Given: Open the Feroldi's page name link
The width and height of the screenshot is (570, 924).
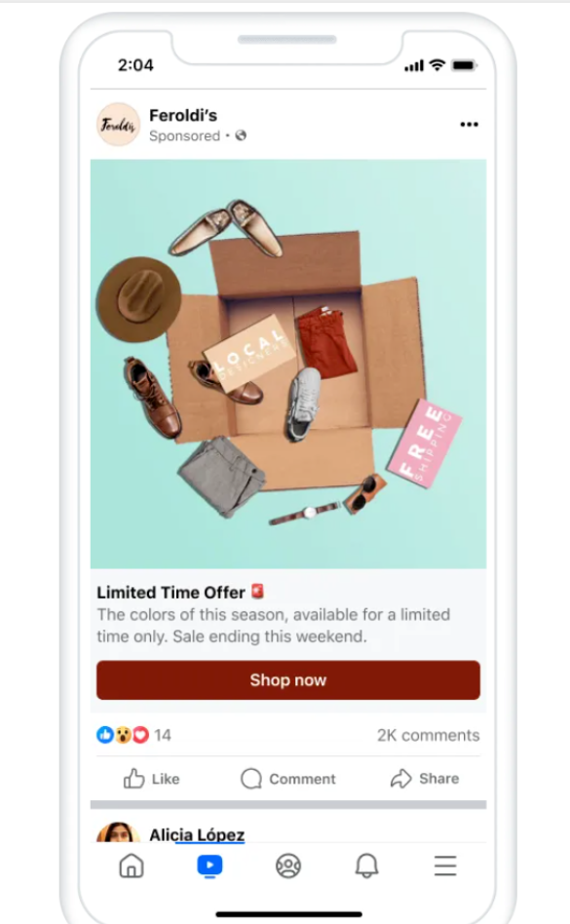Looking at the screenshot, I should coord(183,115).
